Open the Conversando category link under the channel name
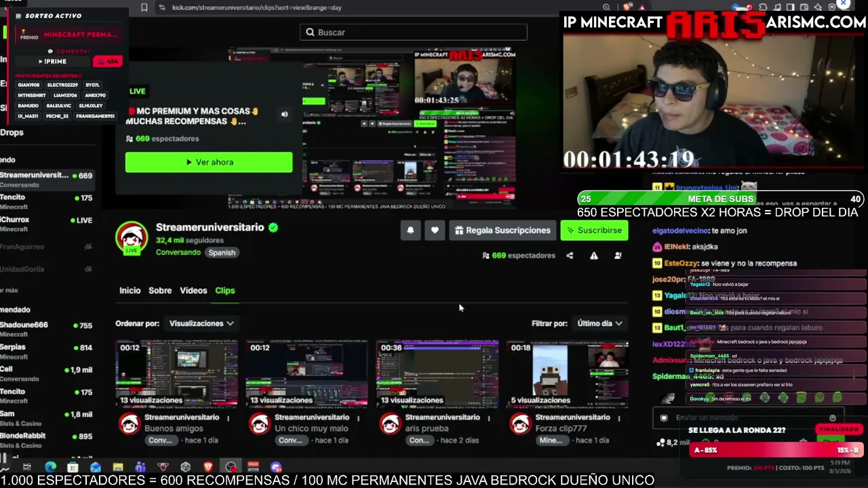Viewport: 868px width, 488px height. [178, 252]
